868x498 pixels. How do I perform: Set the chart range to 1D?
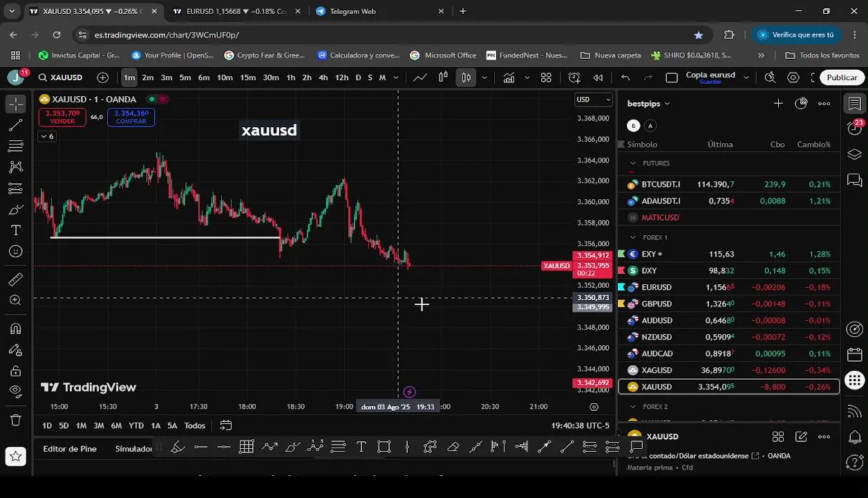tap(47, 425)
